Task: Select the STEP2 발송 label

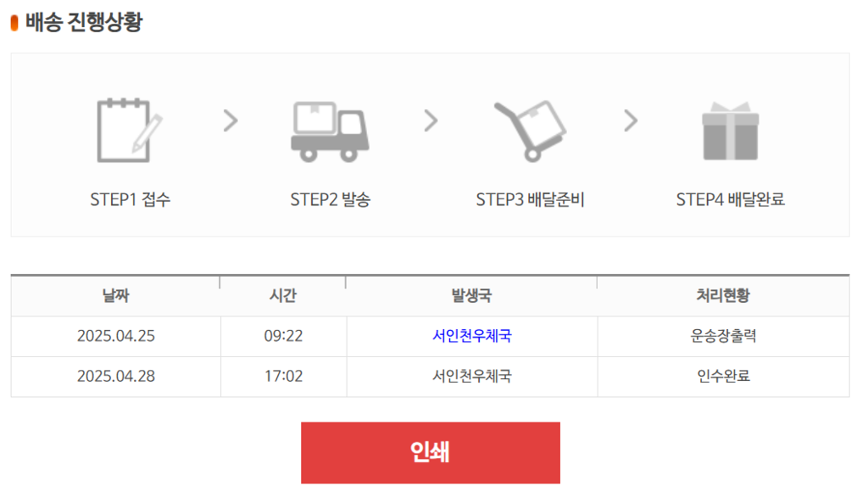Action: coord(330,199)
